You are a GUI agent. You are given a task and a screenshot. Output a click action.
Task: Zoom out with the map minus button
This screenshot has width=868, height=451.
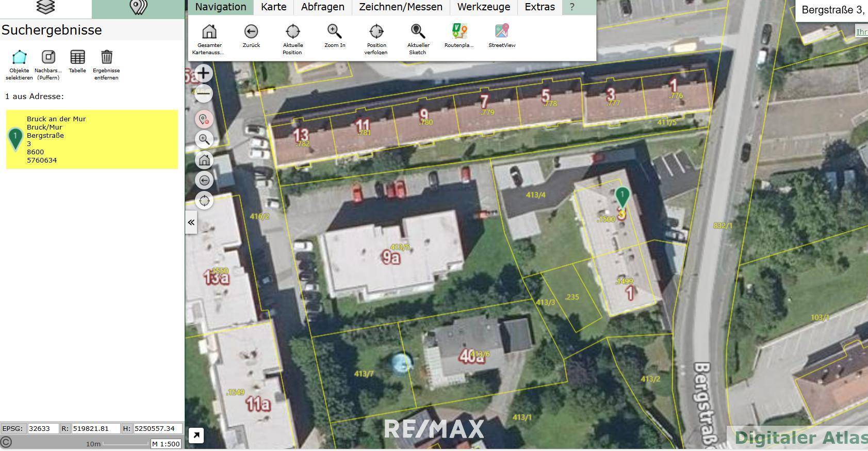point(204,93)
